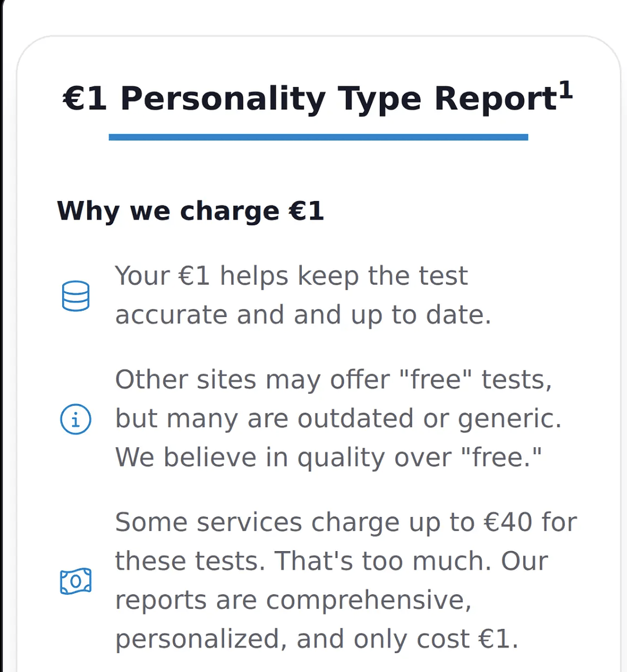The width and height of the screenshot is (627, 672).
Task: Click the line 'but many are outdated or generic.'
Action: click(338, 419)
